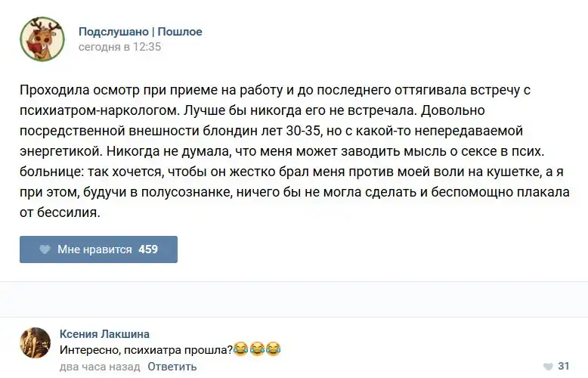Screen dimensions: 588x378
Task: Click the middle laughing emoji in the comment
Action: (x=257, y=349)
